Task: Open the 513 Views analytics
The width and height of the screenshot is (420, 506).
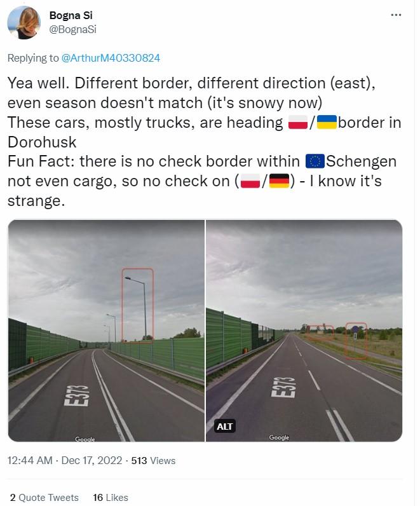Action: 153,460
